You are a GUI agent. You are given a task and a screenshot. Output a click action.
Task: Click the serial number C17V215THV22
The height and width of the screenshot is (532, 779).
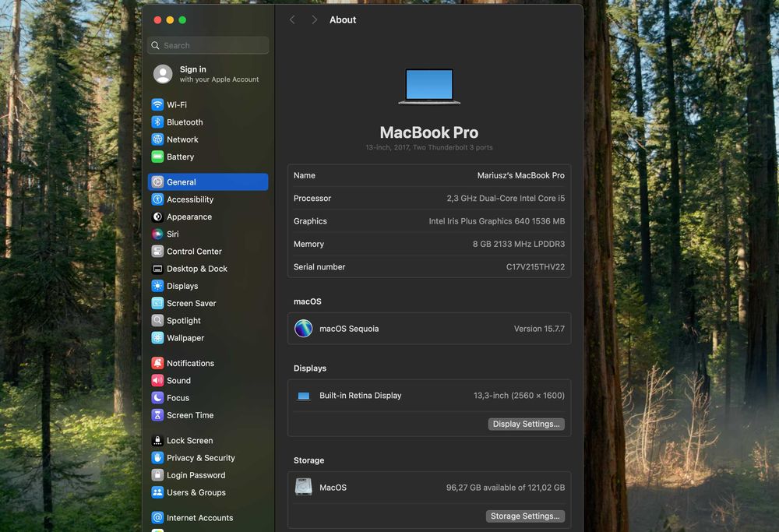(x=535, y=266)
